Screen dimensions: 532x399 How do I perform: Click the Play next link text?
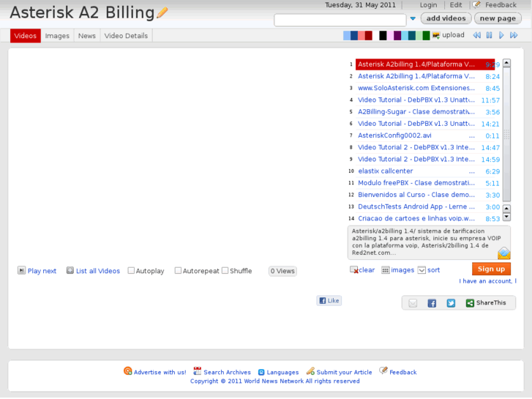[x=42, y=271]
